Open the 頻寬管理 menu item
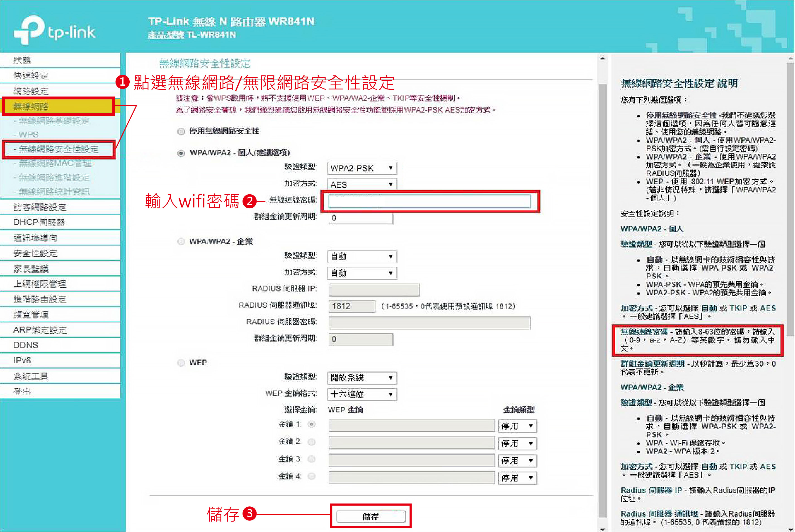Viewport: 795px width, 532px height. click(x=60, y=315)
